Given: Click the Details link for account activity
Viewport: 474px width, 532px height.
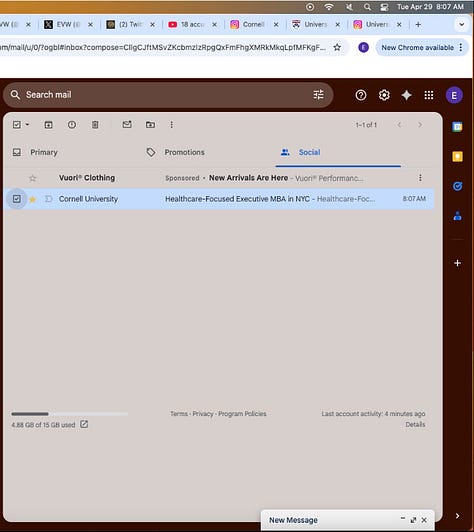Looking at the screenshot, I should coord(415,424).
